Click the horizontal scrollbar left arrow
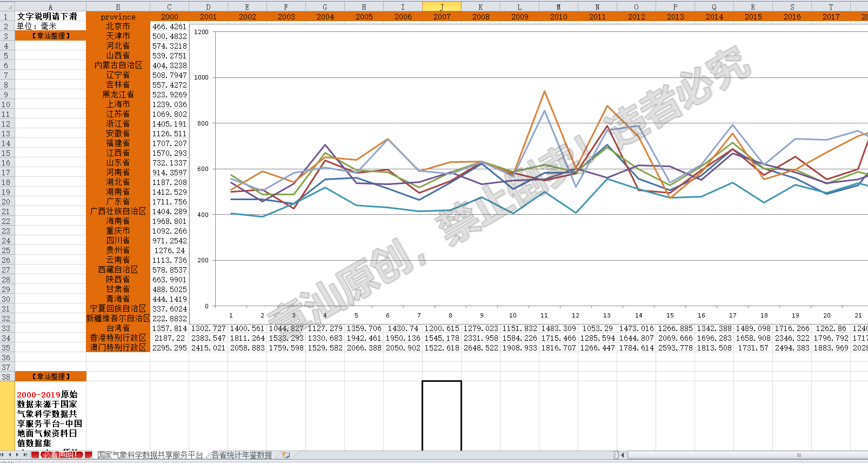Image resolution: width=868 pixels, height=463 pixels. (622, 455)
